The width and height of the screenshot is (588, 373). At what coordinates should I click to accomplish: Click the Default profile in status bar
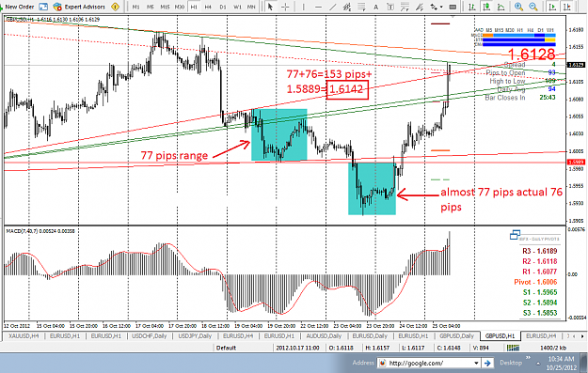[x=226, y=348]
